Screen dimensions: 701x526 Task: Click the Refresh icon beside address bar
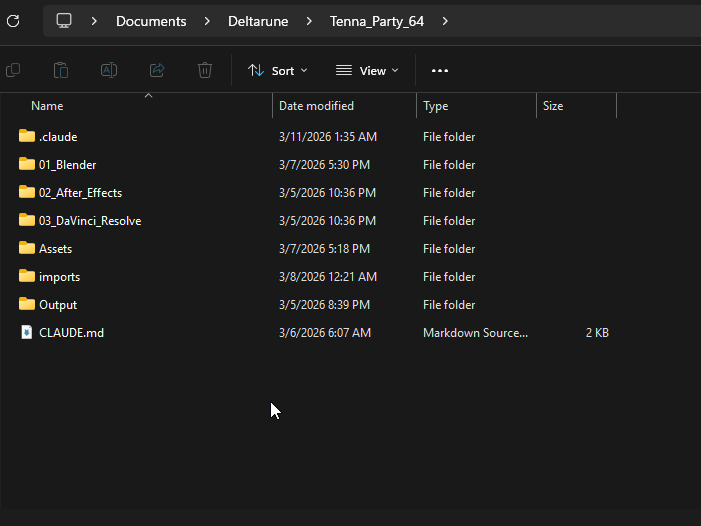click(x=13, y=21)
